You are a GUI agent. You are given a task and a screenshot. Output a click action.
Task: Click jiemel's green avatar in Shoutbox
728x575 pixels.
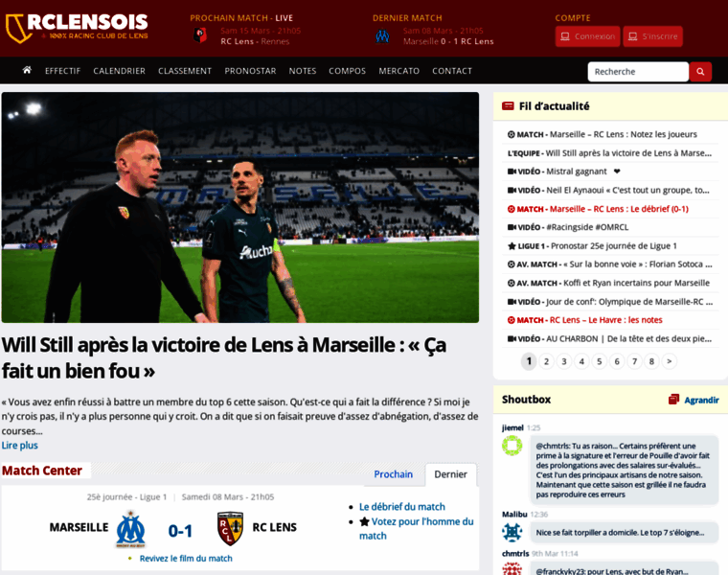click(x=512, y=446)
